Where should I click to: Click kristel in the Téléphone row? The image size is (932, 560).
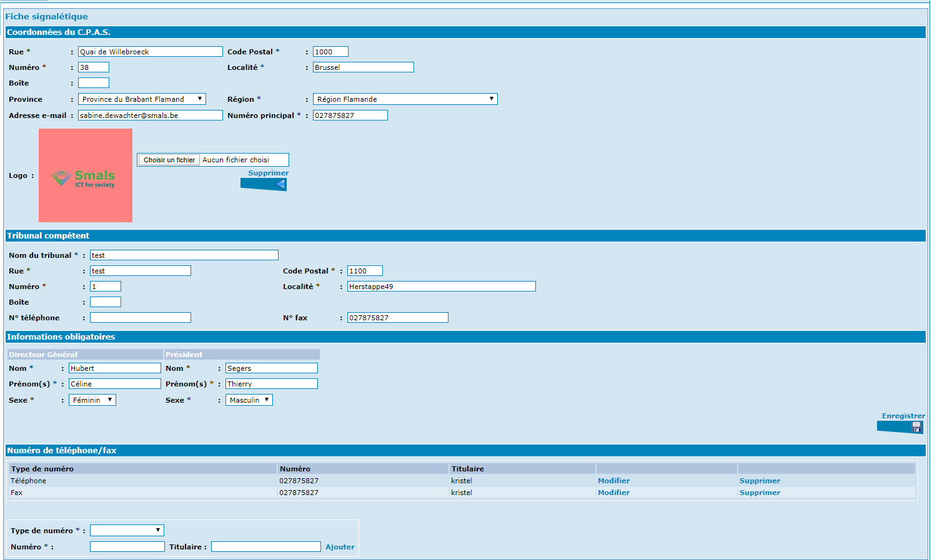point(461,481)
